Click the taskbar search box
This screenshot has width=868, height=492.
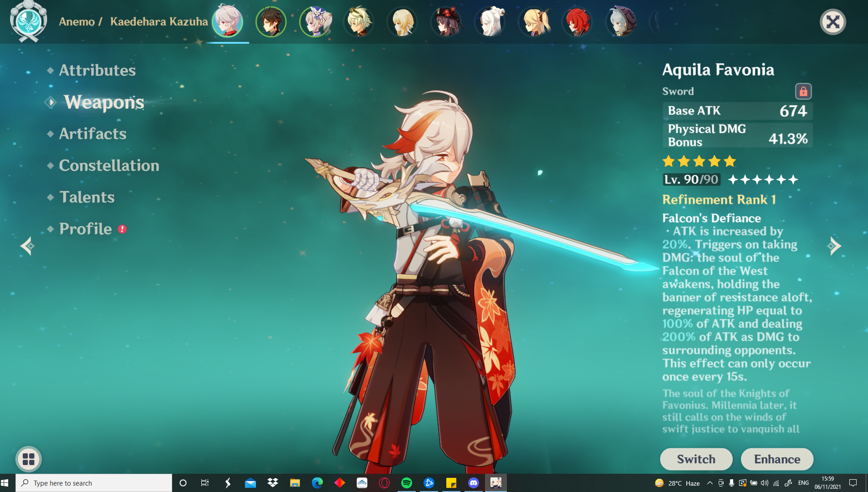point(94,483)
